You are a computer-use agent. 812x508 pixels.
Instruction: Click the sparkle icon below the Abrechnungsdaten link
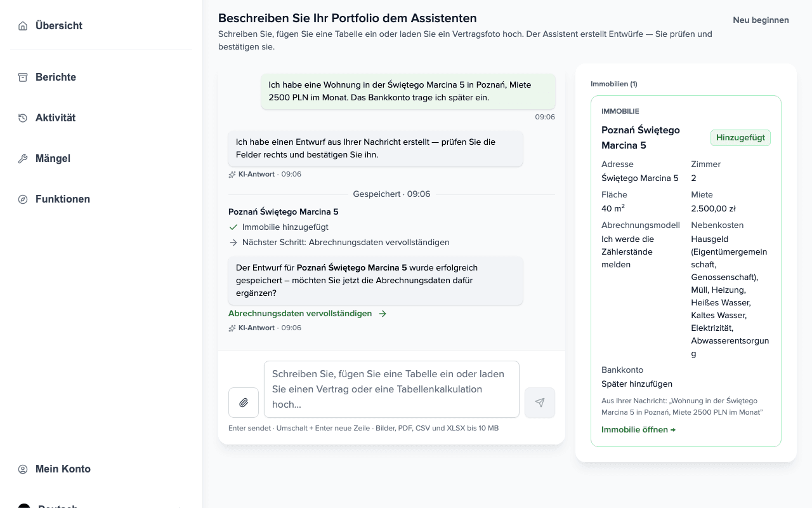coord(232,328)
